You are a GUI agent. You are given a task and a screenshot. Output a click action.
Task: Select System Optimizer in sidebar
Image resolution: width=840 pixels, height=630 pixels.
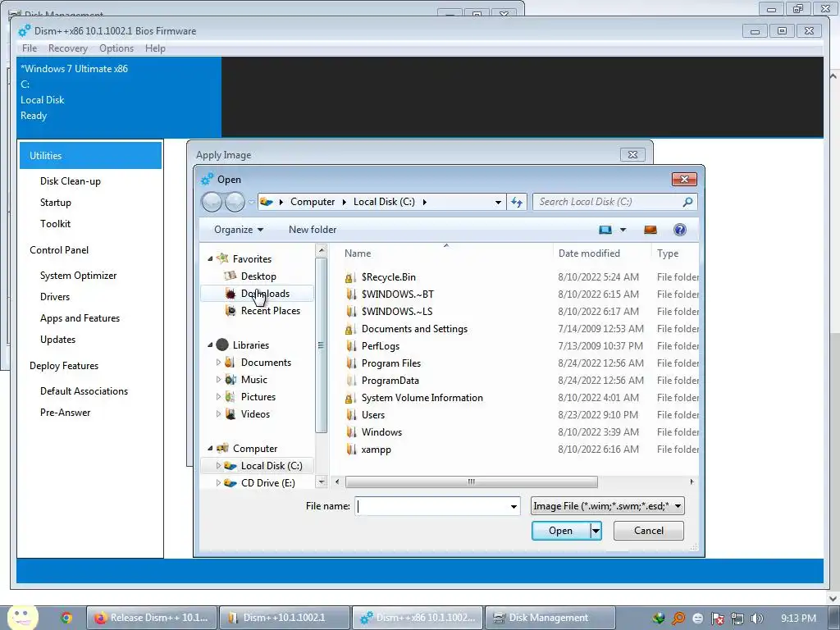pyautogui.click(x=78, y=276)
